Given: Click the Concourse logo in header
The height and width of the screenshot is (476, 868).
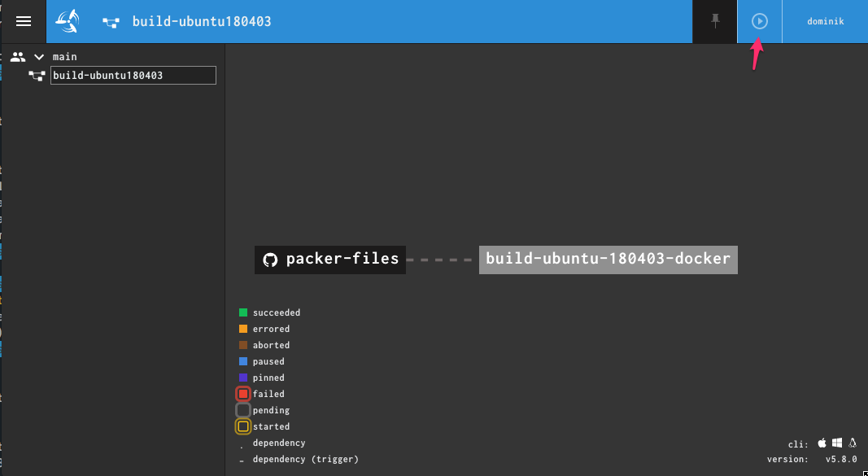Looking at the screenshot, I should tap(68, 21).
